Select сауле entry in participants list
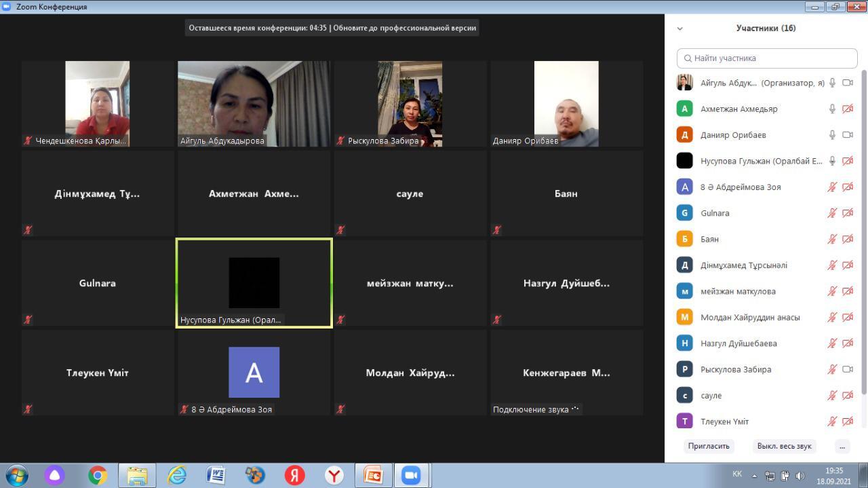868x488 pixels. 711,396
